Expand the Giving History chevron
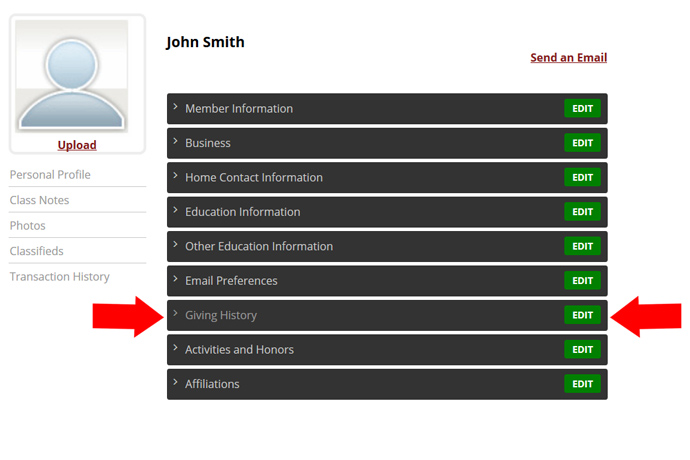 pyautogui.click(x=175, y=313)
